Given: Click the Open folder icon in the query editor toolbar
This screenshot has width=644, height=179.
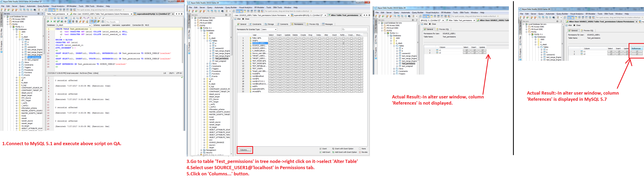Looking at the screenshot, I should [x=51, y=18].
